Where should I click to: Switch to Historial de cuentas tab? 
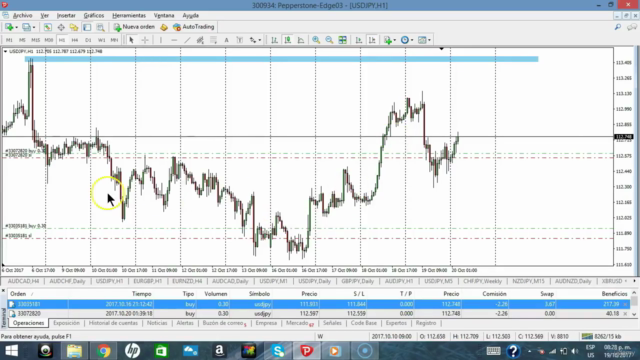(113, 323)
